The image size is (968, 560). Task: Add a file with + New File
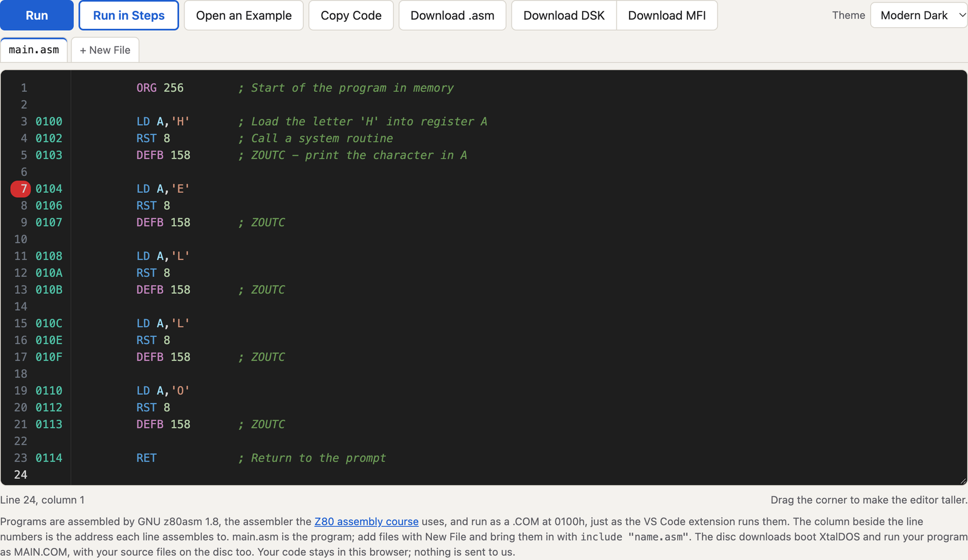point(105,50)
